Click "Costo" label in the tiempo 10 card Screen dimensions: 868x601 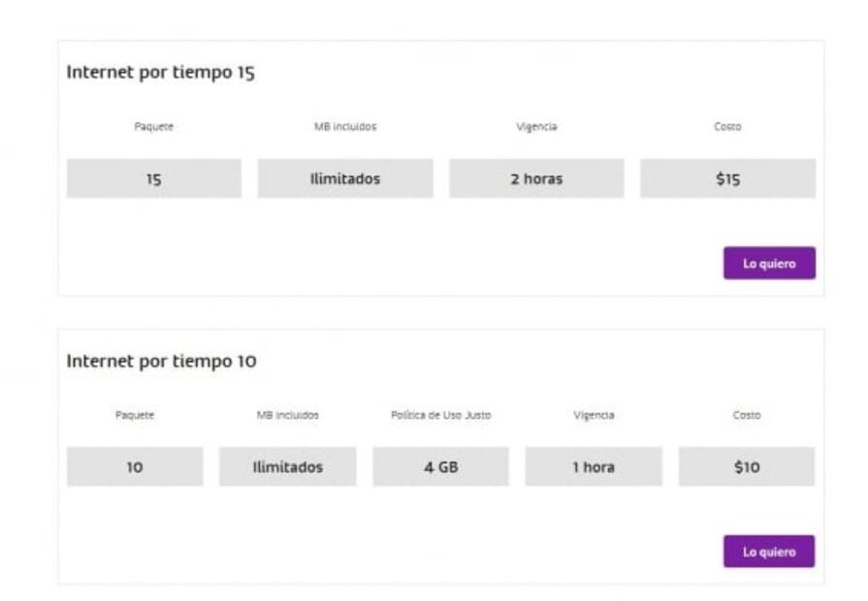tap(747, 415)
